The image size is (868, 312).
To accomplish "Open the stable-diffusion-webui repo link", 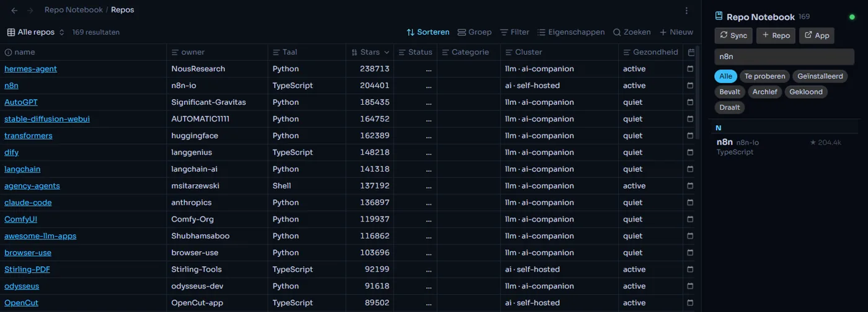I will [x=47, y=119].
